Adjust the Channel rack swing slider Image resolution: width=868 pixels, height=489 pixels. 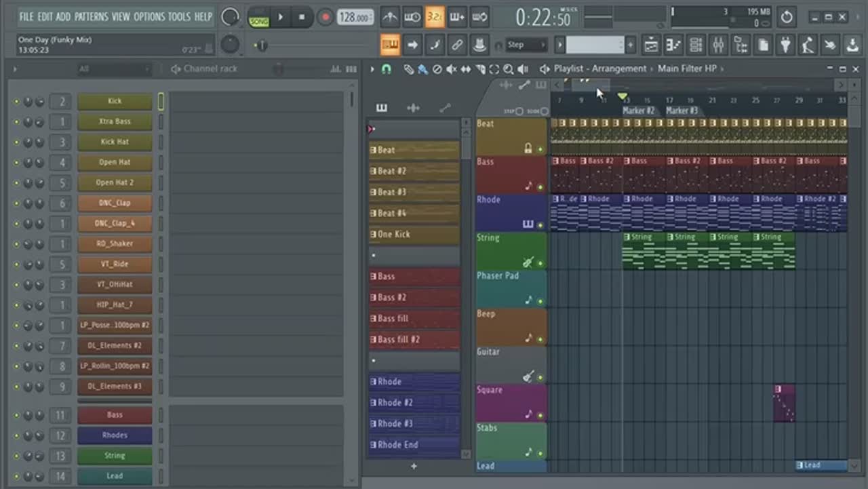(x=278, y=69)
